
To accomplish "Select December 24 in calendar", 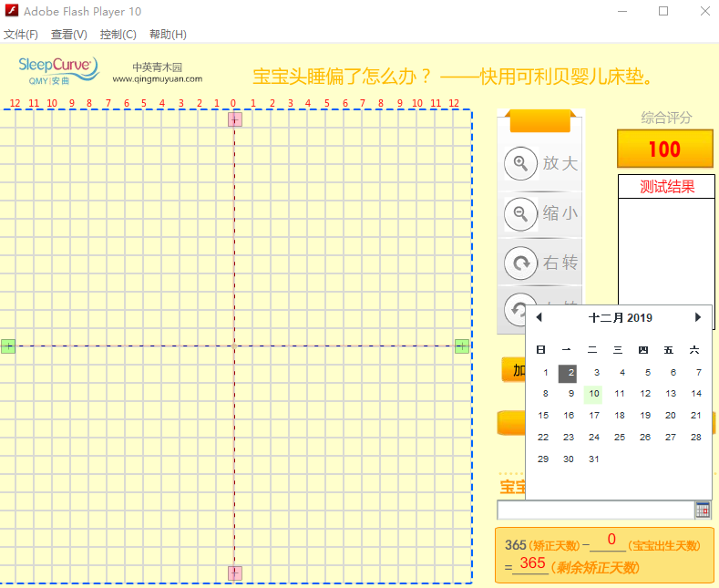I will coord(594,437).
